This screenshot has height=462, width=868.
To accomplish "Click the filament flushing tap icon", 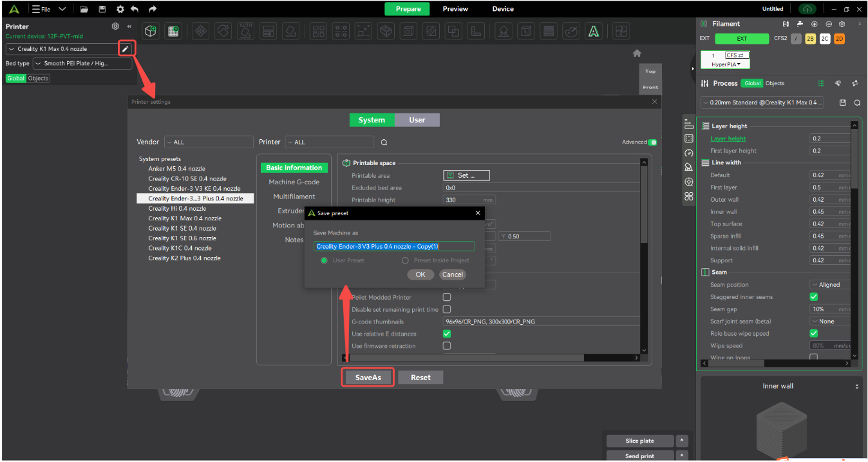I will tap(800, 24).
